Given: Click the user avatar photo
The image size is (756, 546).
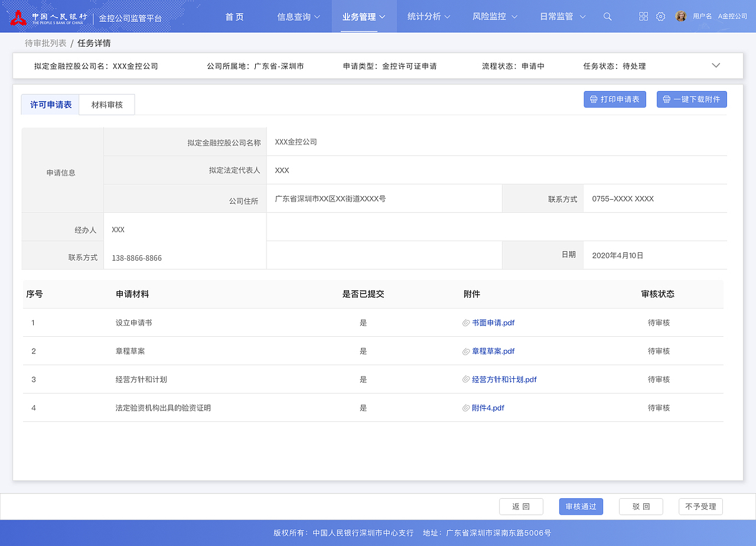Looking at the screenshot, I should (x=681, y=16).
